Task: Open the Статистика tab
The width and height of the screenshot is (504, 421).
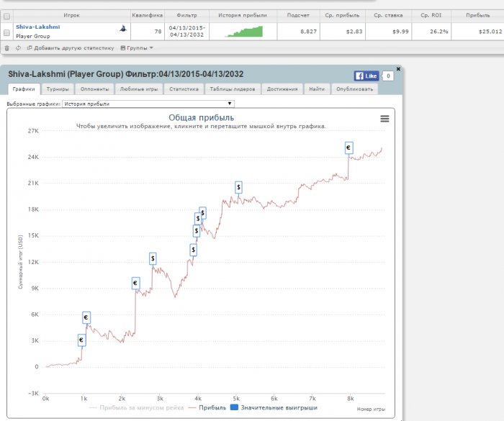Action: tap(184, 89)
